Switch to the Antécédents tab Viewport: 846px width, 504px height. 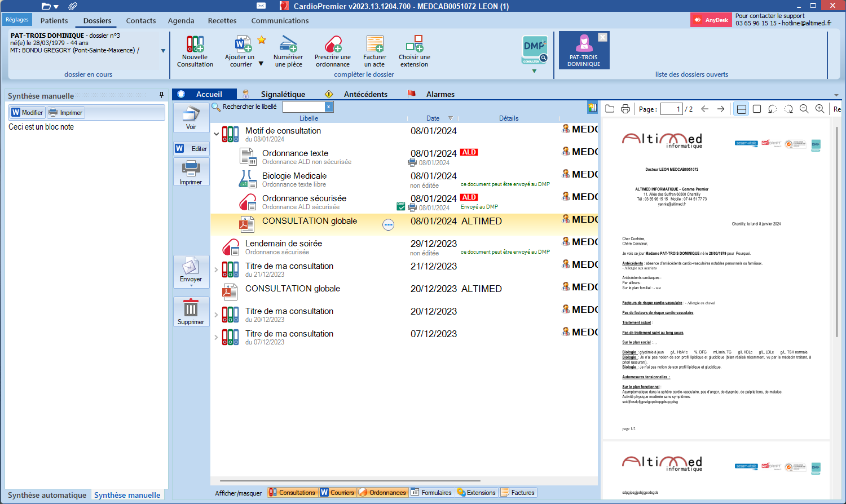(x=365, y=94)
